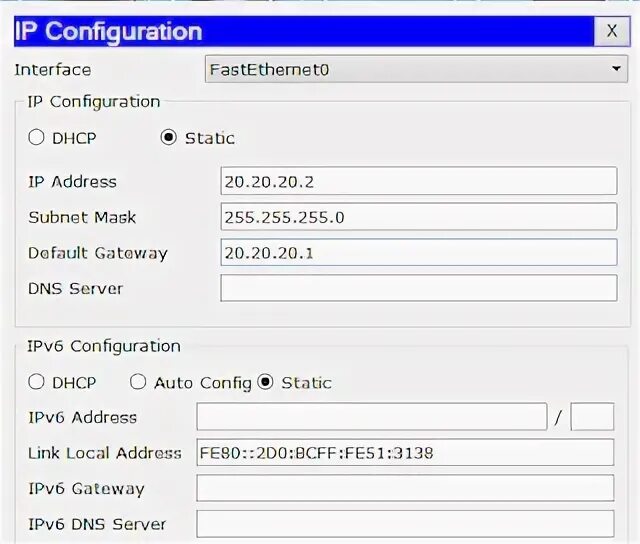Click the IP Address field 20.20.20.2
Screen dimensions: 640x544
point(419,181)
